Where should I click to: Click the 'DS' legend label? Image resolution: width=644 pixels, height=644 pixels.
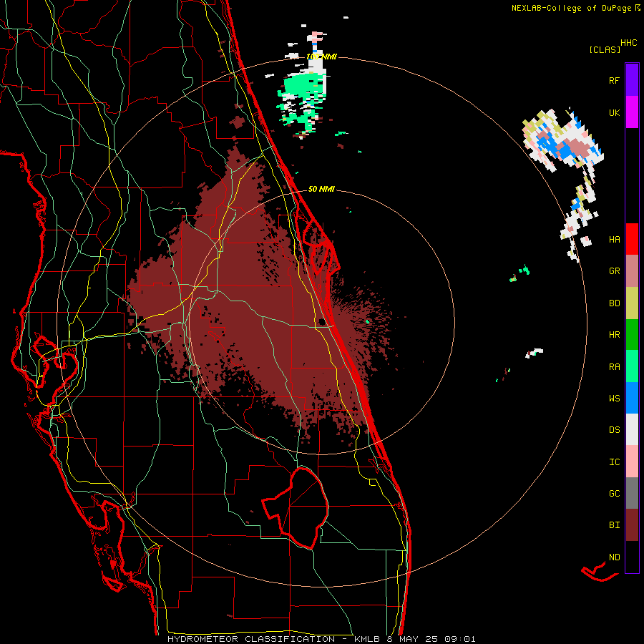pos(614,430)
